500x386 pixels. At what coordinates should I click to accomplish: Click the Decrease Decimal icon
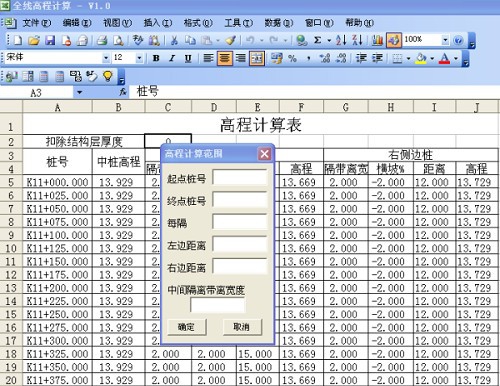(341, 59)
